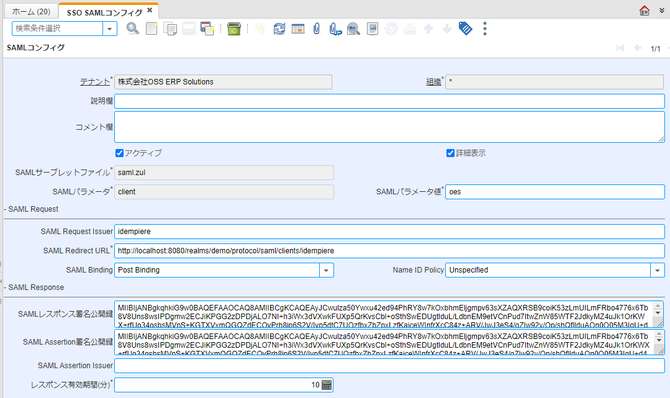This screenshot has height=398, width=670.
Task: Go to previous record arrow
Action: (x=637, y=48)
